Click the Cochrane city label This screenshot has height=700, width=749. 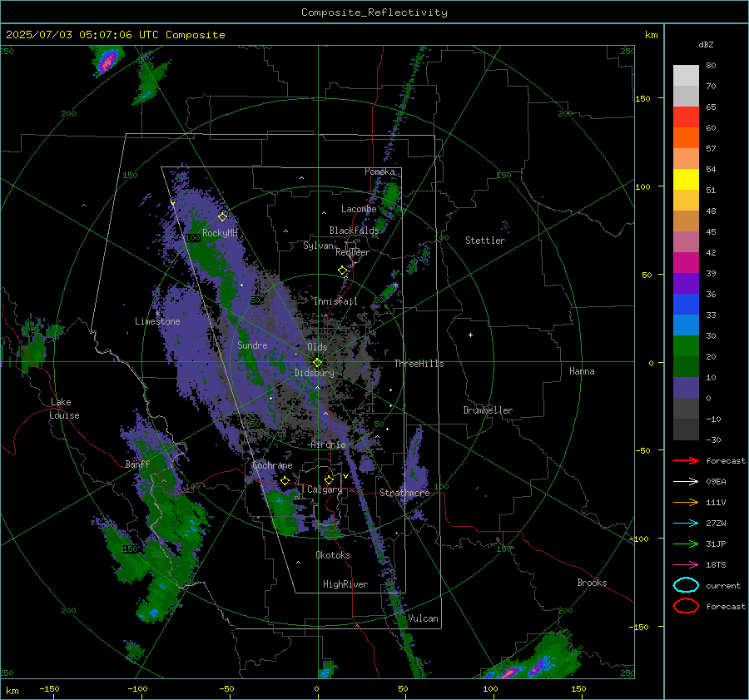272,465
